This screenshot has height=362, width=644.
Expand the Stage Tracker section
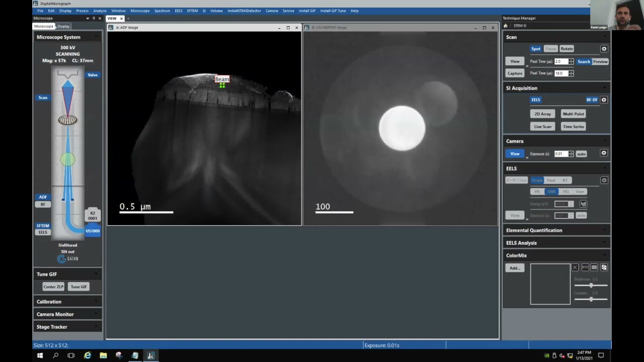[x=67, y=327]
